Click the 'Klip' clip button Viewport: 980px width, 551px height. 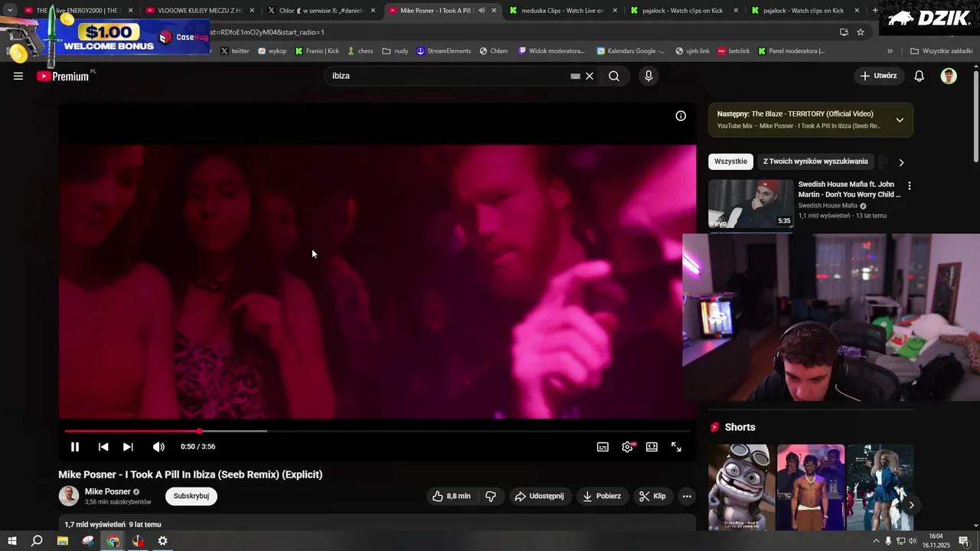[x=653, y=496]
